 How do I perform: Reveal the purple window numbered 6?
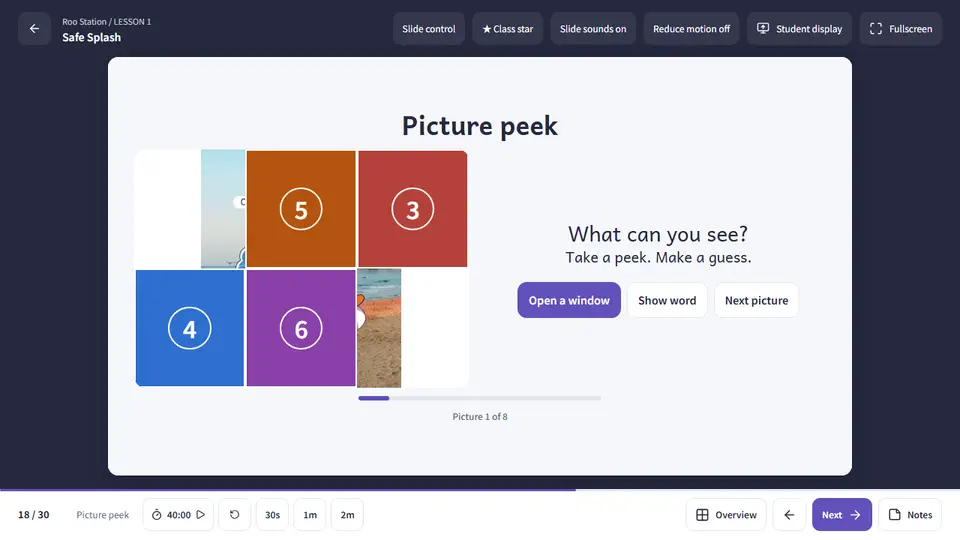301,328
